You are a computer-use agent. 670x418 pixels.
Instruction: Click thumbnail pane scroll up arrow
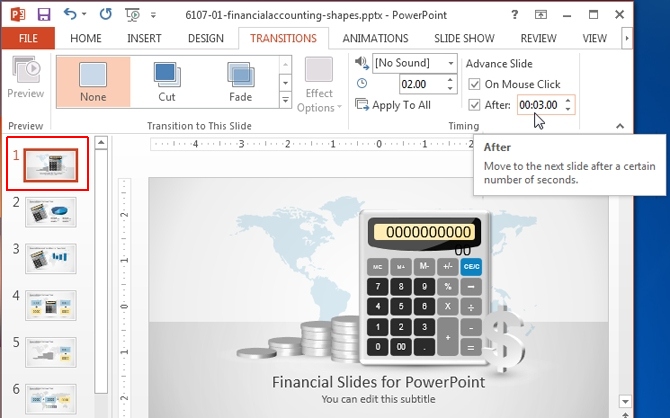101,142
